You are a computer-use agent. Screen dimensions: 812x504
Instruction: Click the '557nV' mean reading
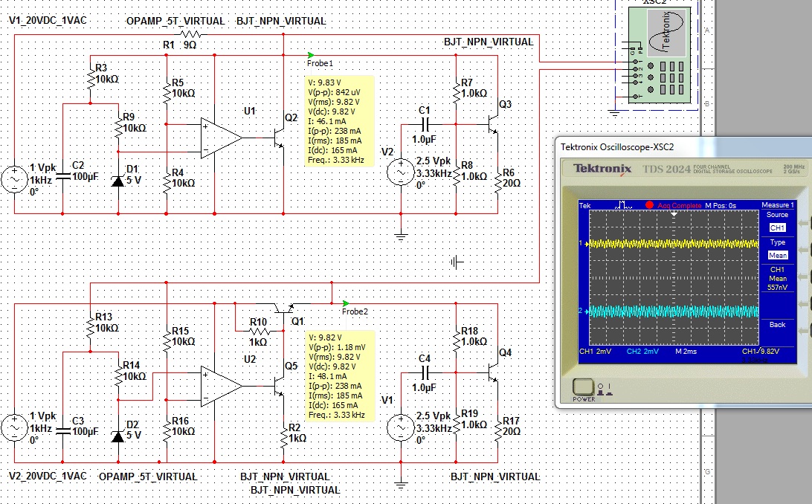click(777, 287)
